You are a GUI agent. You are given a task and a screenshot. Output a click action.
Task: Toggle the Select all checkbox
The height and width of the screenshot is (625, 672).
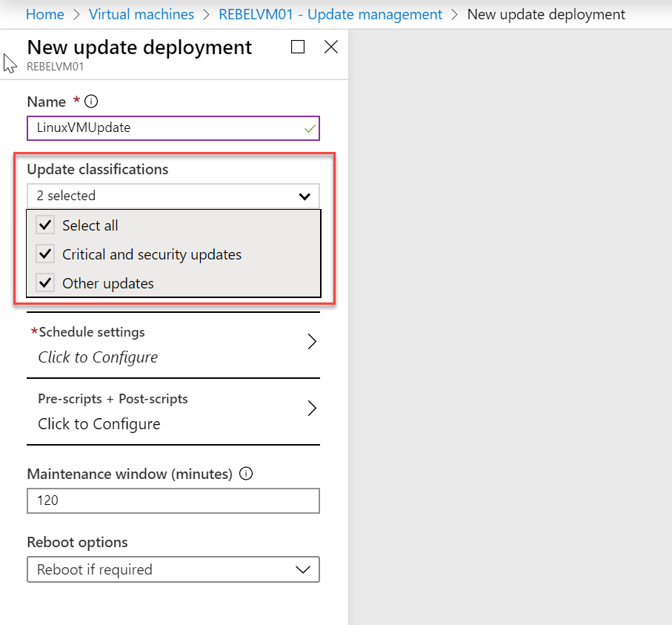(45, 225)
